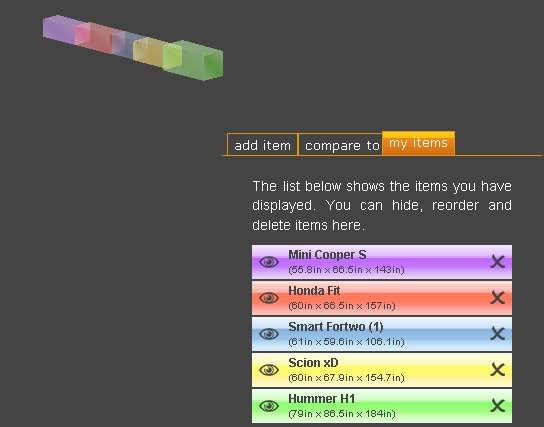Delete the Hummer H1 item
544x427 pixels.
click(x=498, y=406)
